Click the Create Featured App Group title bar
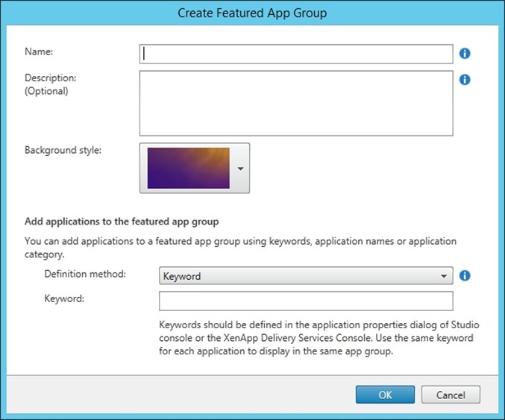The image size is (505, 420). click(x=252, y=13)
